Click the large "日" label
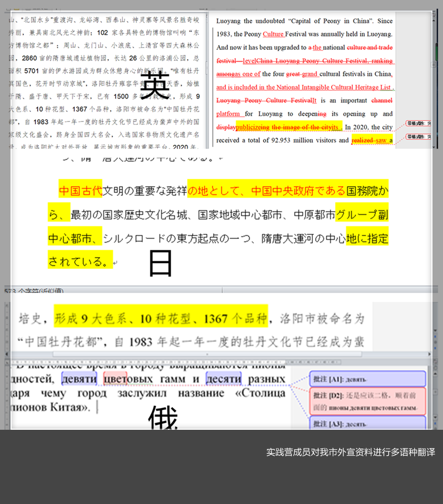The image size is (443, 504). tap(161, 263)
